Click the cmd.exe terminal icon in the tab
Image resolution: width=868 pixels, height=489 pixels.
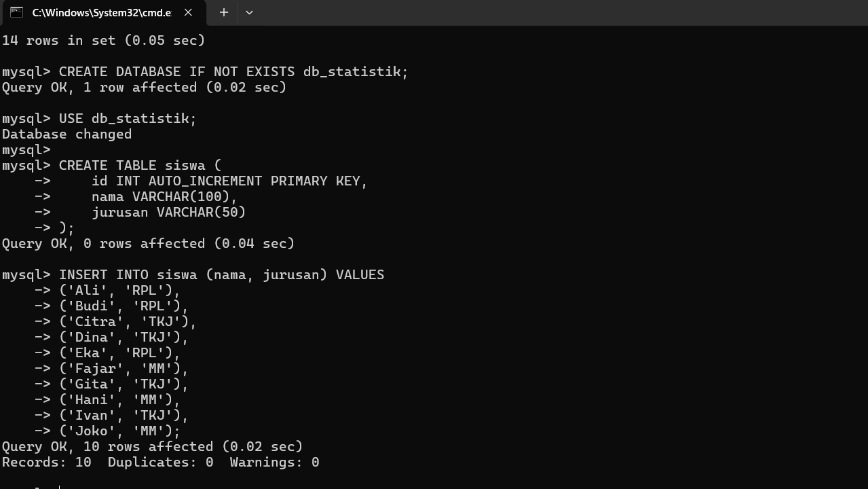pyautogui.click(x=16, y=12)
